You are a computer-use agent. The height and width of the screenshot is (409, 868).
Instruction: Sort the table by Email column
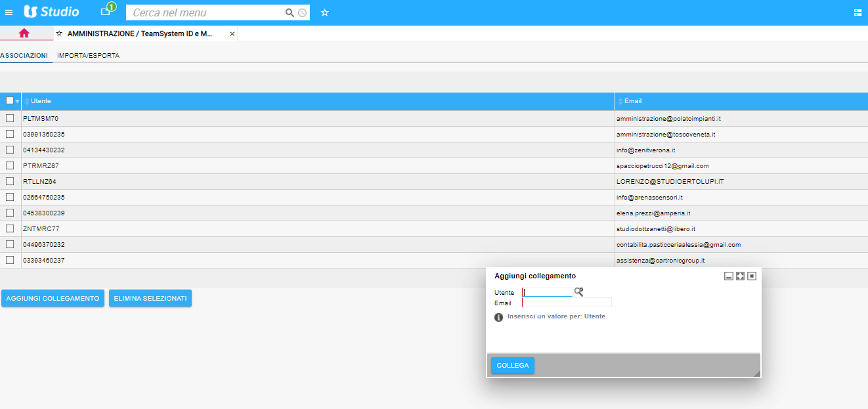click(x=633, y=101)
